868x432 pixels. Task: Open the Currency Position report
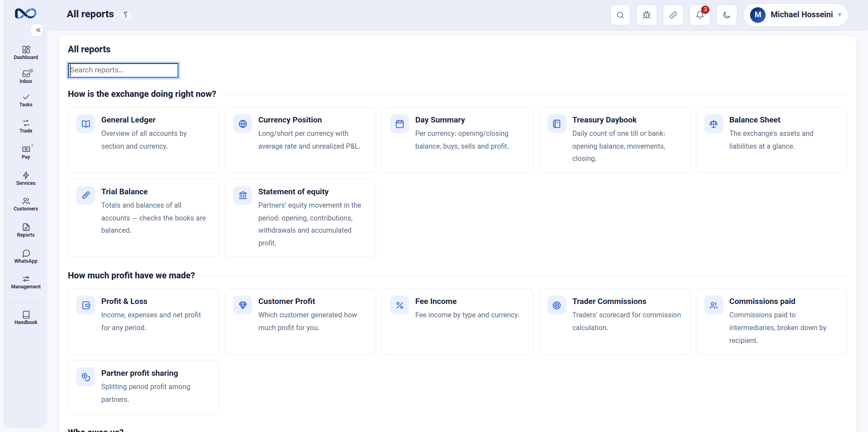click(x=300, y=140)
